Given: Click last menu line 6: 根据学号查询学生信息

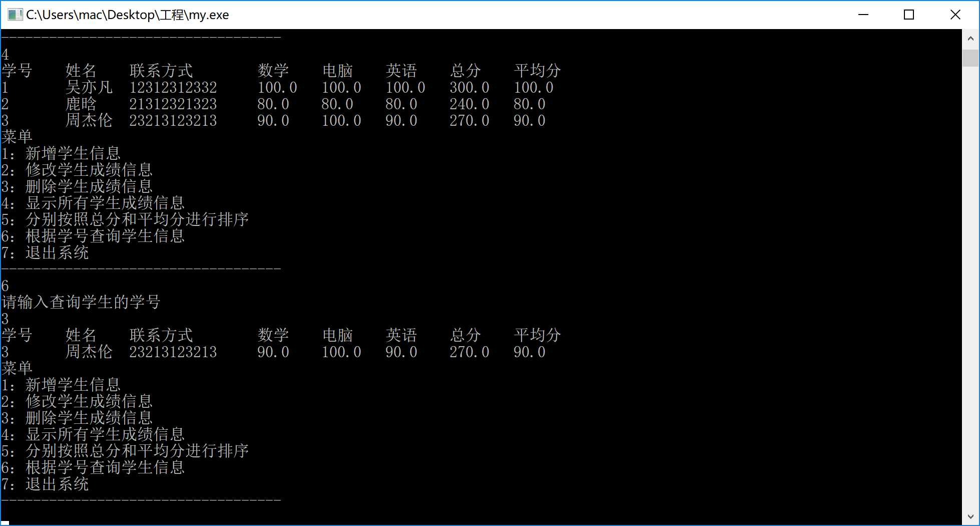Looking at the screenshot, I should point(93,467).
